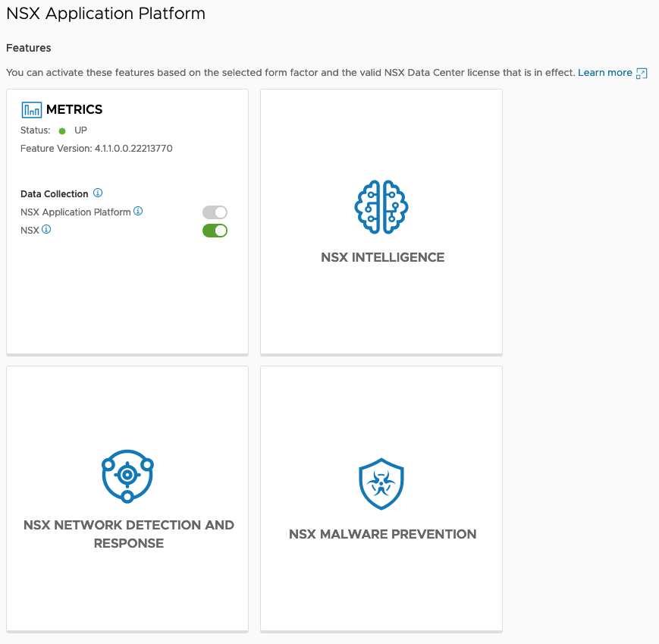Click the Data Collection label
The image size is (659, 644).
click(55, 194)
